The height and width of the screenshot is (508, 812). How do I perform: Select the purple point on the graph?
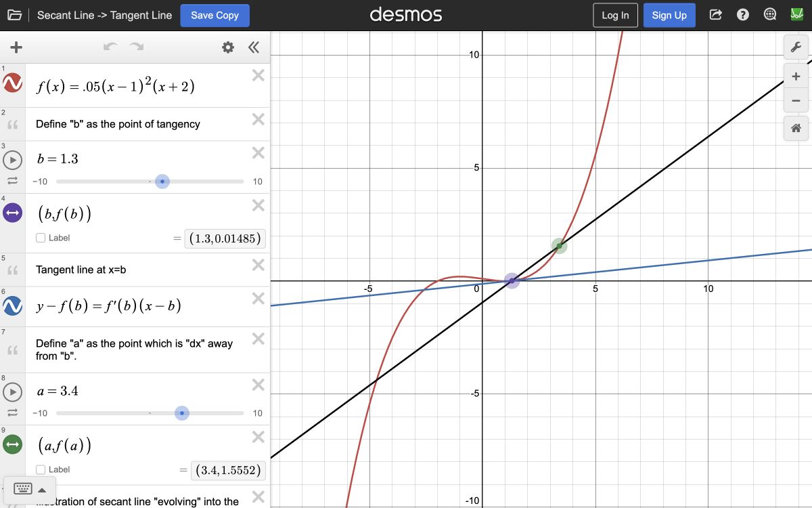click(x=512, y=280)
